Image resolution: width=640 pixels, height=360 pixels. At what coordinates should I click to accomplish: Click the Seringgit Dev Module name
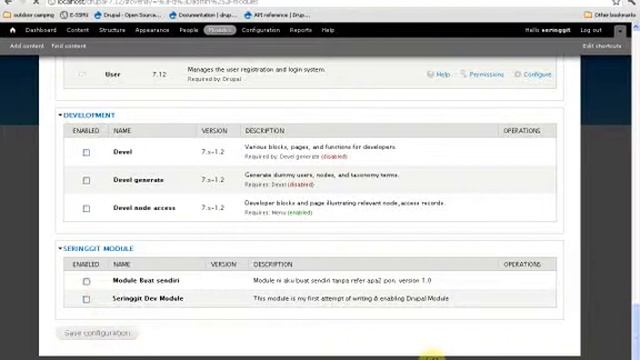(148, 299)
